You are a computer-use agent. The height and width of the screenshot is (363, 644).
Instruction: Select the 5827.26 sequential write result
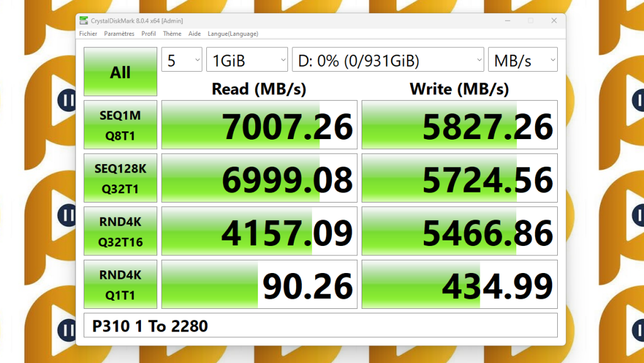(460, 125)
